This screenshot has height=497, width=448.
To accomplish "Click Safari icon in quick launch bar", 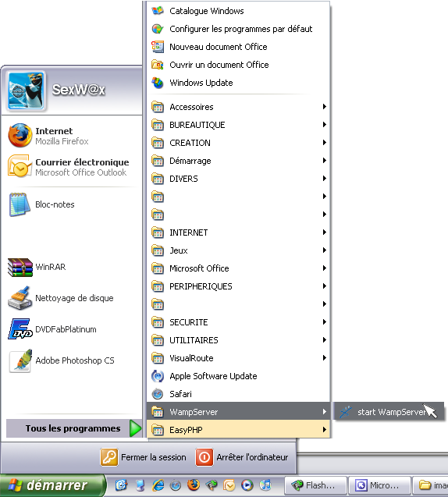I will [x=176, y=485].
